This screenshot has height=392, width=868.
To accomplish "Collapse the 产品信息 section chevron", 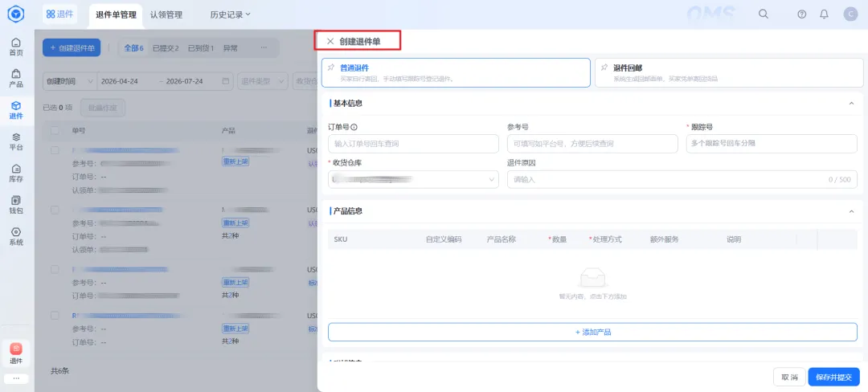I will tap(851, 211).
